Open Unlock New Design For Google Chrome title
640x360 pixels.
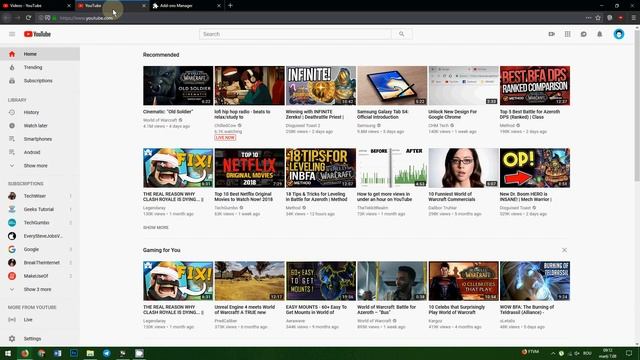452,114
